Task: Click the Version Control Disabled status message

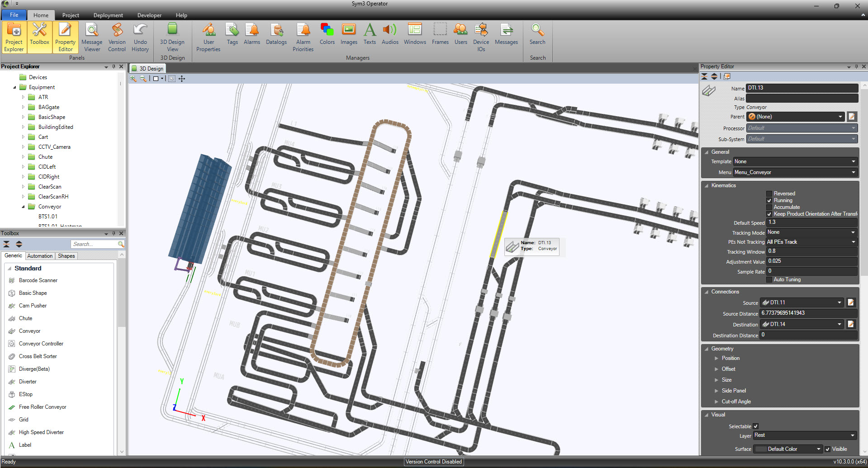Action: pyautogui.click(x=433, y=462)
